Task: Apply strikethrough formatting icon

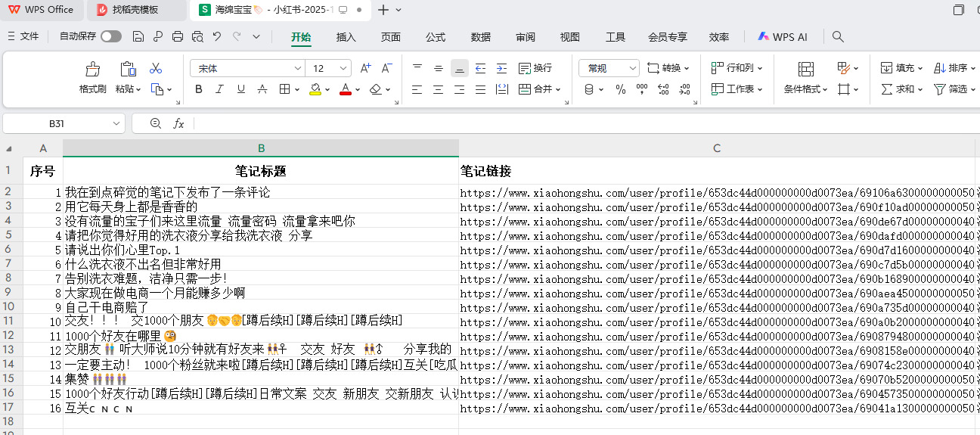Action: point(262,89)
